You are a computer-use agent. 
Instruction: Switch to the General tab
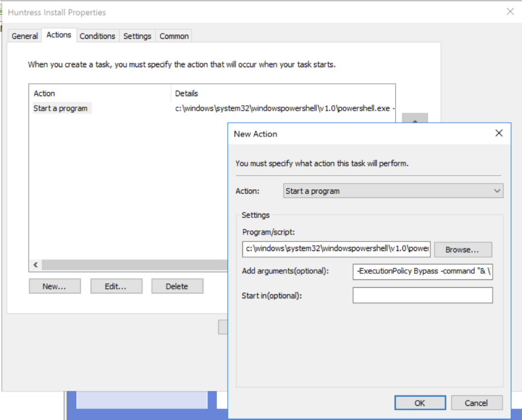click(x=25, y=36)
